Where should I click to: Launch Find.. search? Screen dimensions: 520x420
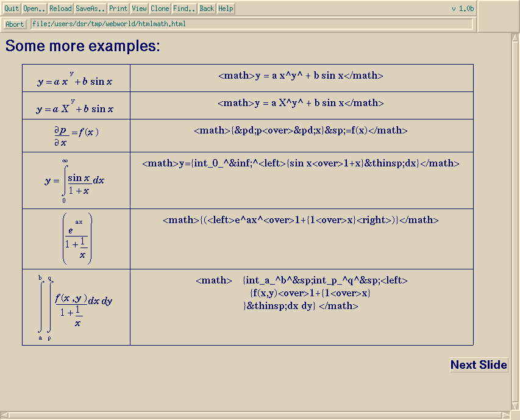[184, 9]
